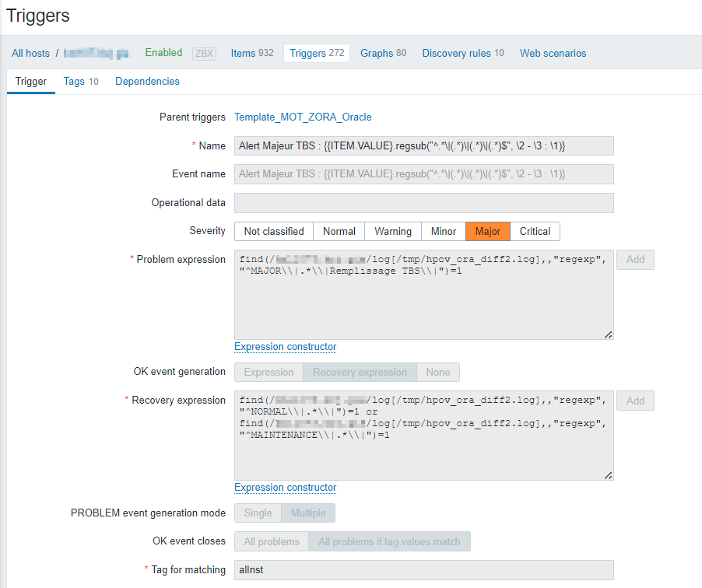
Task: Click the Recovery expression textarea resize handle
Action: pos(608,475)
